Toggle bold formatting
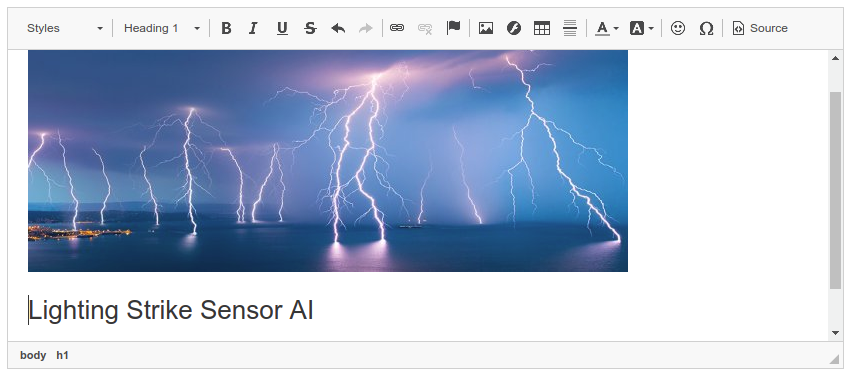856x379 pixels. (226, 28)
